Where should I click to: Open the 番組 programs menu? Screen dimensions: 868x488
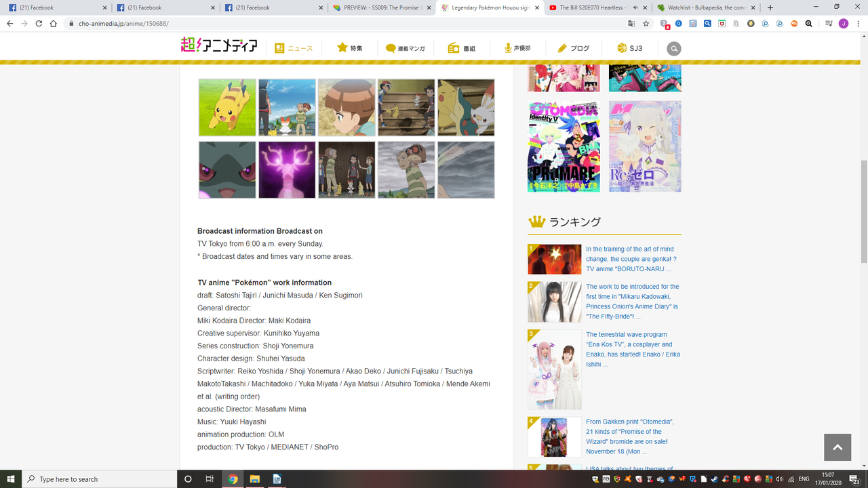pos(462,49)
